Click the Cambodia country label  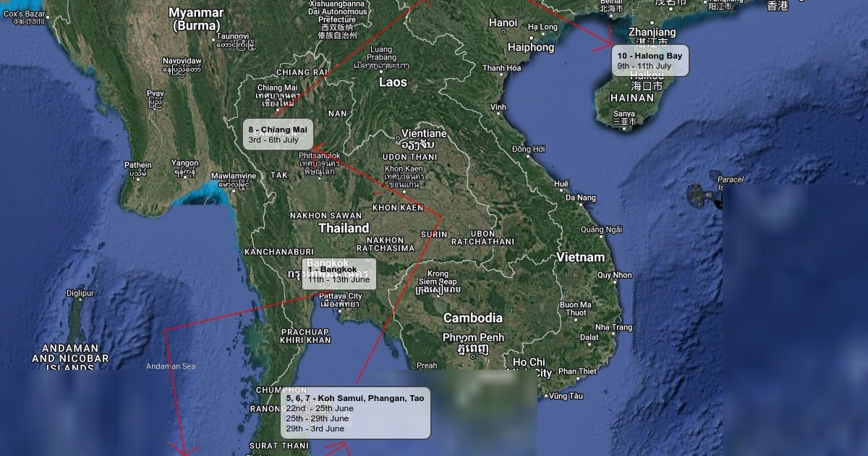[472, 318]
